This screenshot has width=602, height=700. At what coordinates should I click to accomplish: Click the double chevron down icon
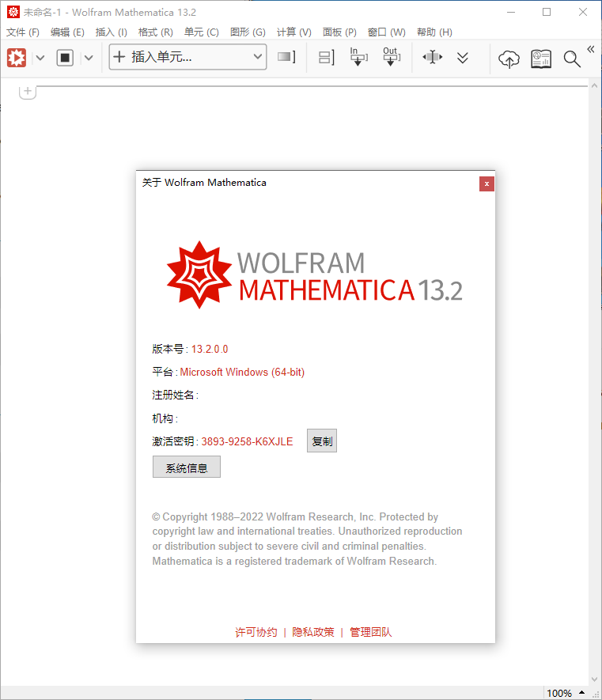(463, 58)
